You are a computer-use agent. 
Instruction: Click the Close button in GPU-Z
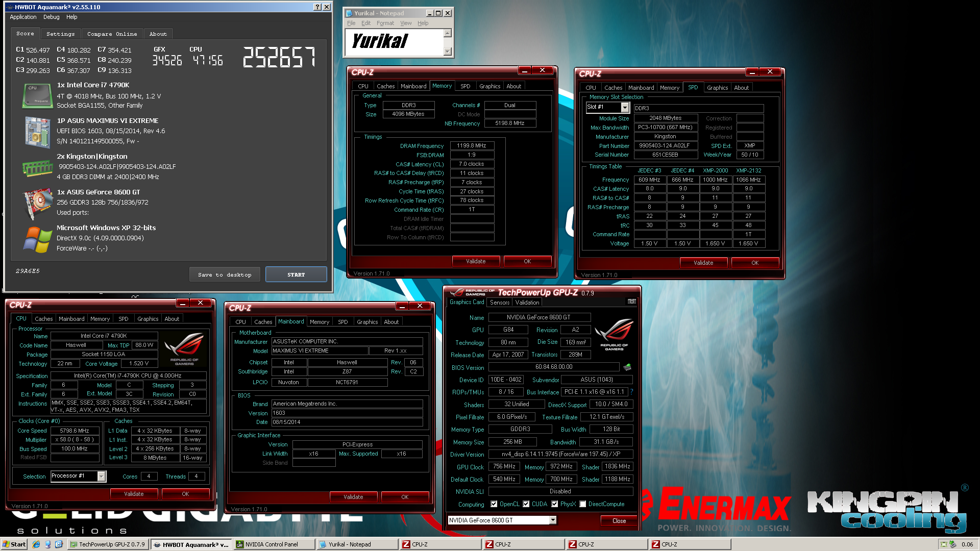[x=619, y=521]
